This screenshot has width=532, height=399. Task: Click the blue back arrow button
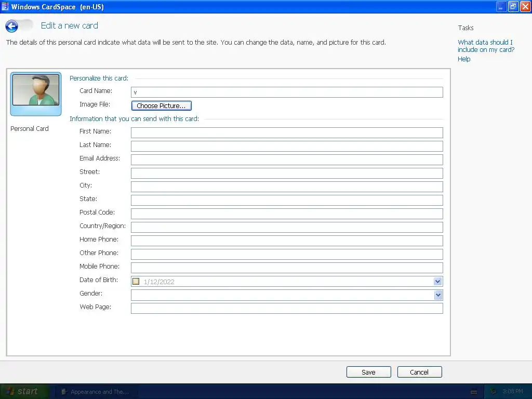[11, 26]
